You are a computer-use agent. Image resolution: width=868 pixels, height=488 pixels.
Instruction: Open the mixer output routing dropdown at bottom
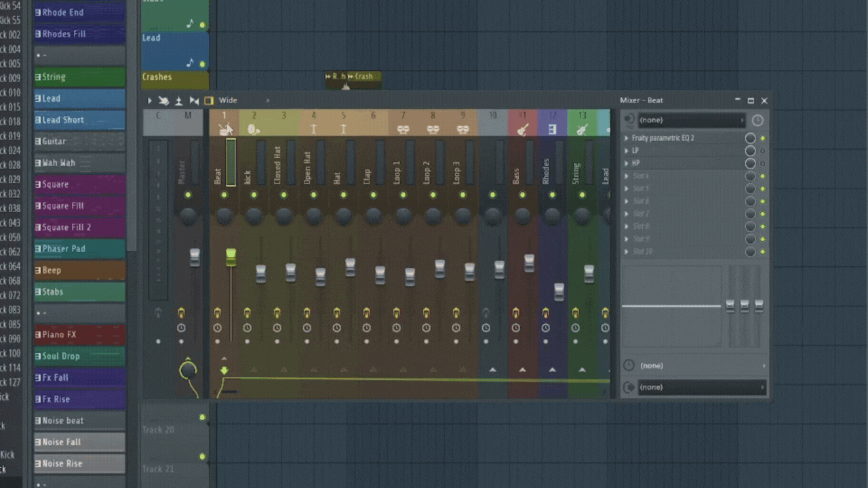click(701, 388)
